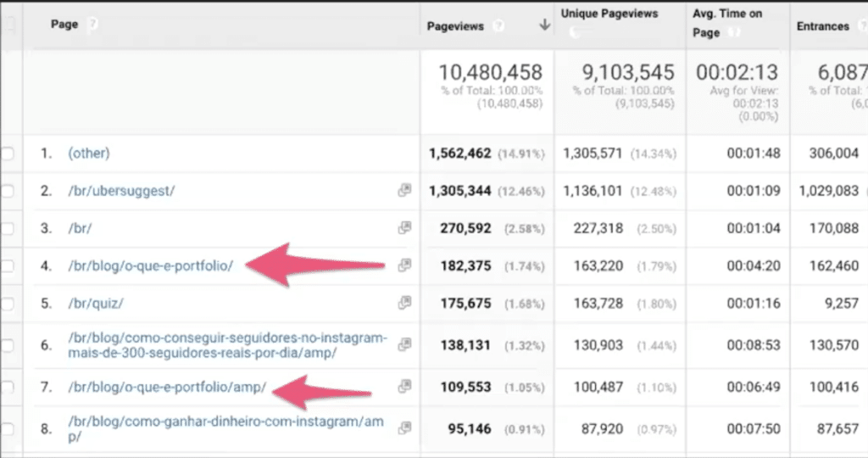Click entrances value 162,460

pos(834,265)
